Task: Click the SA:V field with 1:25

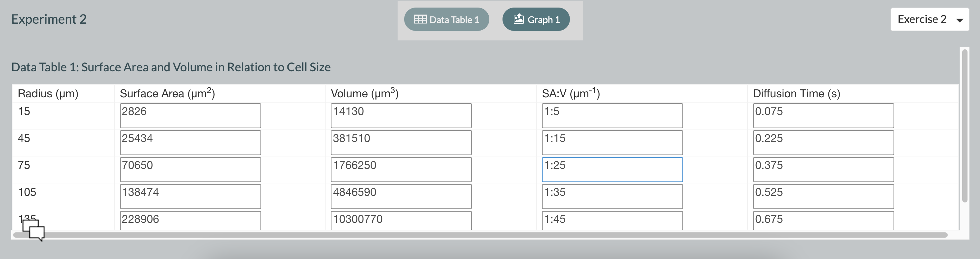Action: (612, 170)
